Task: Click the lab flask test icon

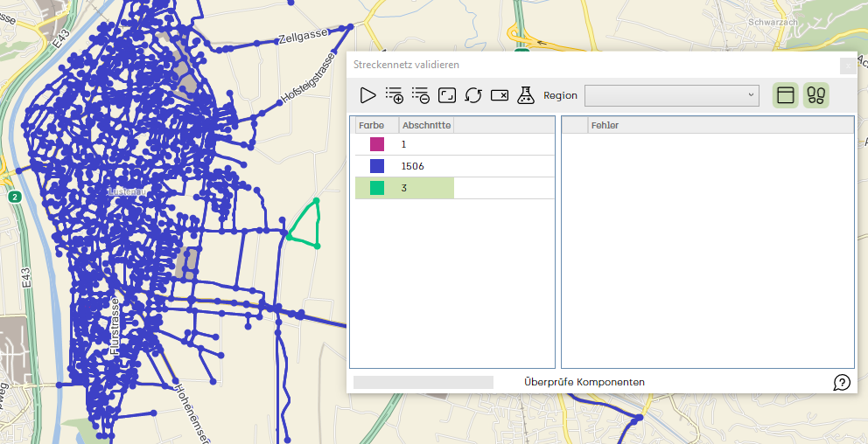Action: (x=526, y=95)
